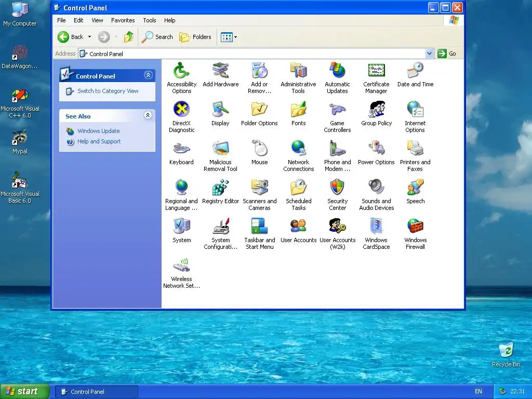
Task: Click the Start button
Action: (x=25, y=392)
